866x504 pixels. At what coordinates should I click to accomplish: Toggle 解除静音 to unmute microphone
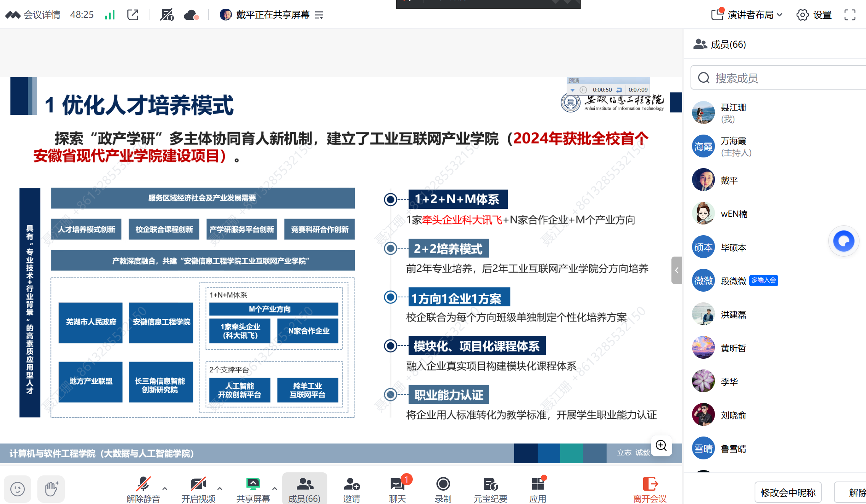tap(143, 489)
